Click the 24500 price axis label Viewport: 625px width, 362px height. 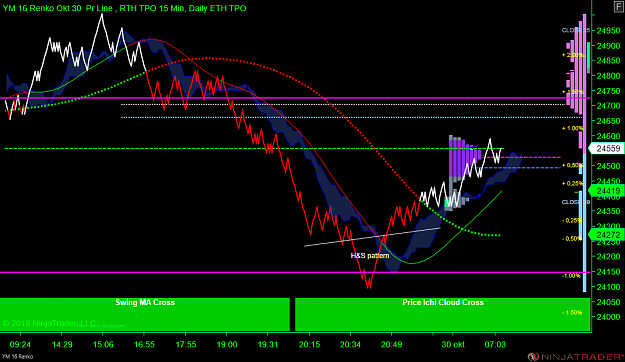coord(608,166)
